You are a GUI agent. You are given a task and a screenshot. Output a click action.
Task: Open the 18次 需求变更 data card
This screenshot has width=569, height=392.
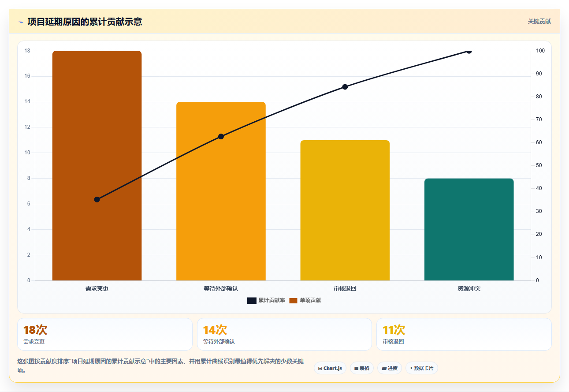point(105,334)
